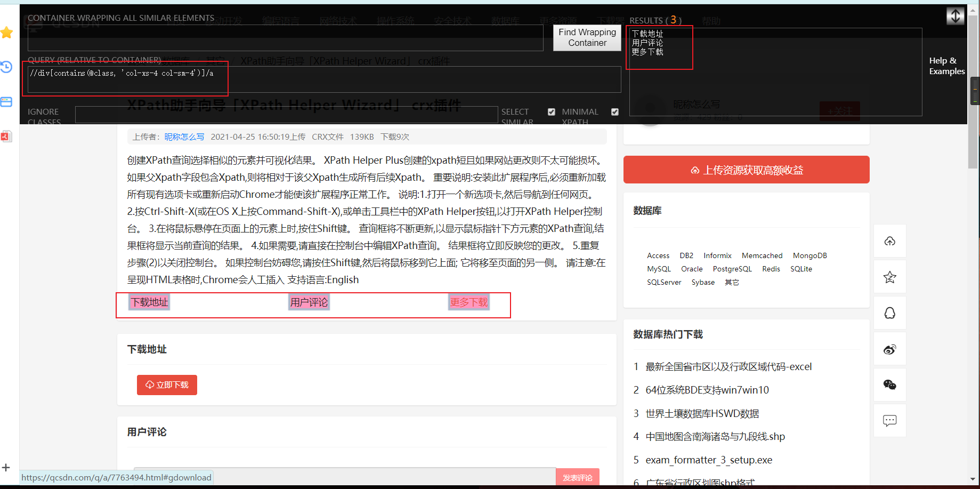
Task: Open the Oracle category link
Action: (692, 269)
